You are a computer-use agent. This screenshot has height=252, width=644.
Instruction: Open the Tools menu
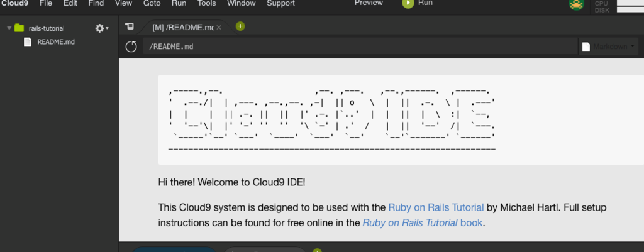pyautogui.click(x=206, y=3)
